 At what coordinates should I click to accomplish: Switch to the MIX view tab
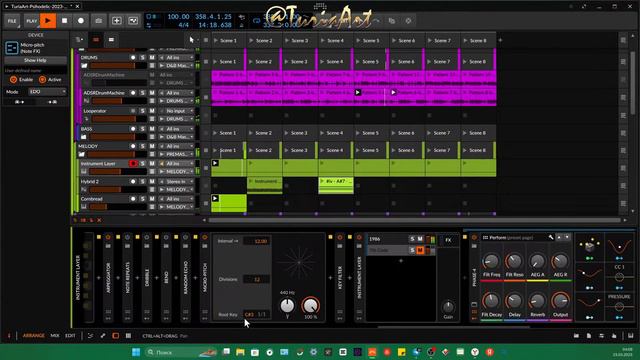coord(55,336)
